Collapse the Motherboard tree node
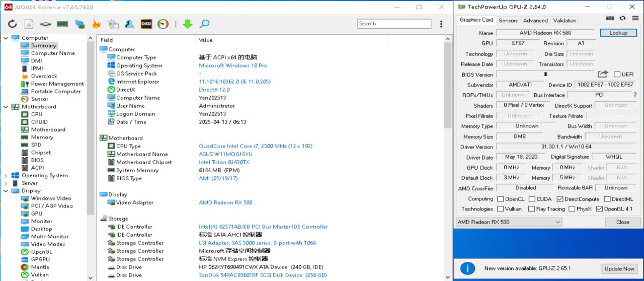 click(x=6, y=107)
